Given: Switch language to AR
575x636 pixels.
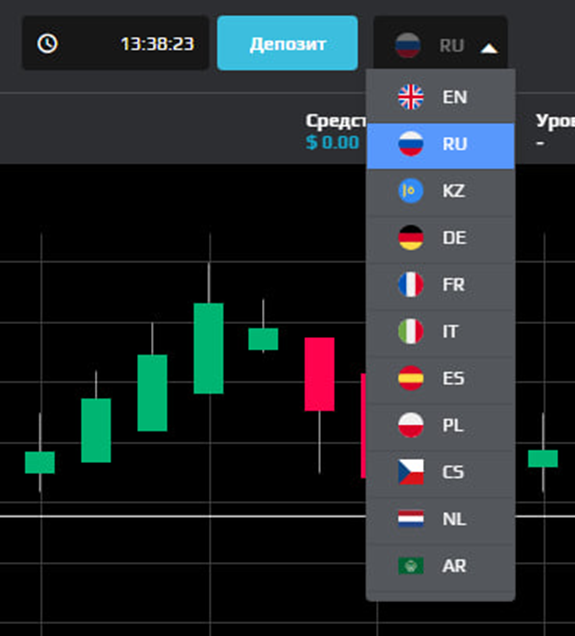Looking at the screenshot, I should tap(440, 566).
